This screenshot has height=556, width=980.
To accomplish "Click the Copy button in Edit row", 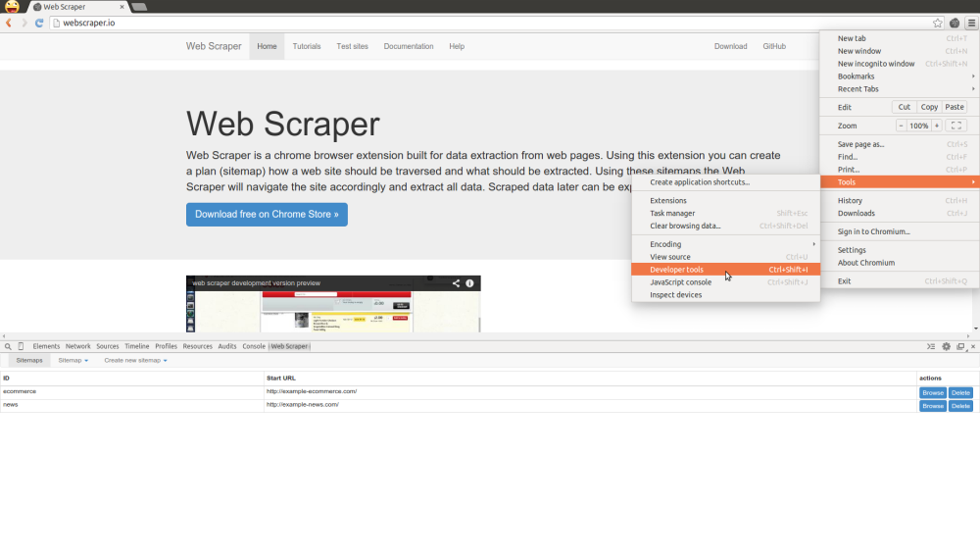I will (x=929, y=107).
